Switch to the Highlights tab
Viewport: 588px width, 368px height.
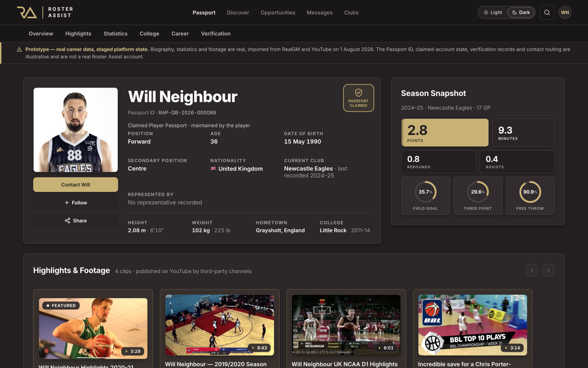pyautogui.click(x=78, y=33)
